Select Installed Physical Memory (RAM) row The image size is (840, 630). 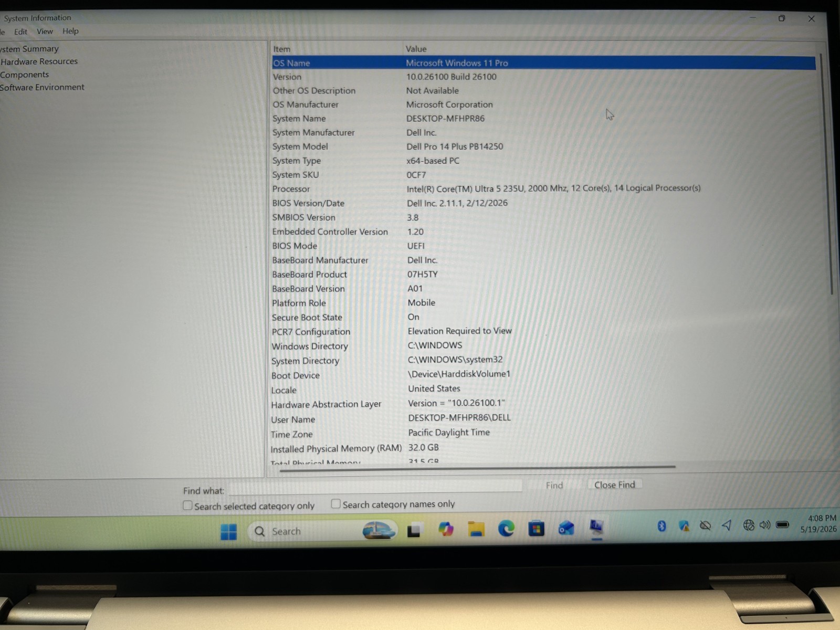point(543,448)
